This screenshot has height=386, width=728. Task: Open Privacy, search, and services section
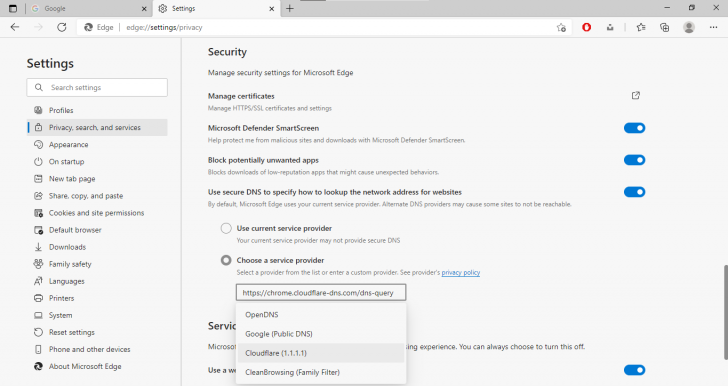(x=98, y=127)
